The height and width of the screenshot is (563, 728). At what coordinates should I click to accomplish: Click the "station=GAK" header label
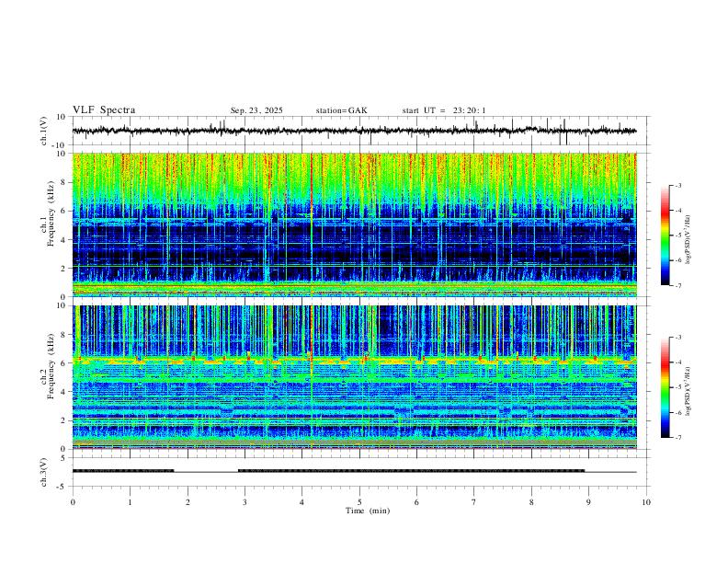341,110
